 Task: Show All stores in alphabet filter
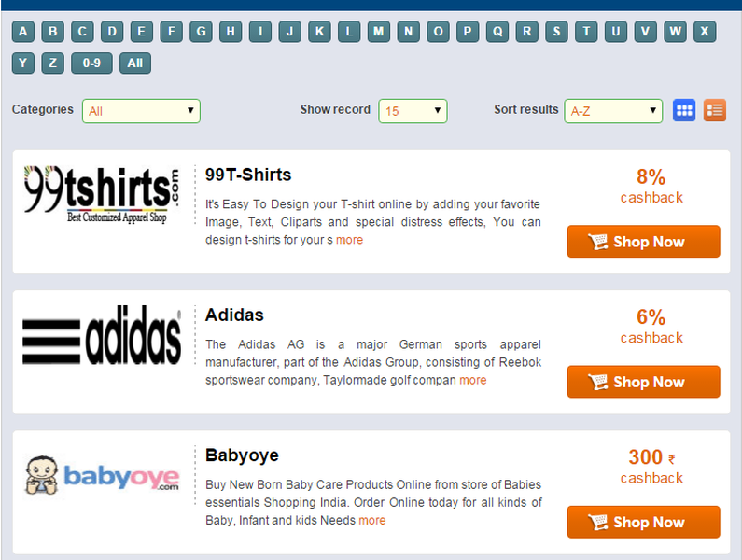tap(134, 63)
